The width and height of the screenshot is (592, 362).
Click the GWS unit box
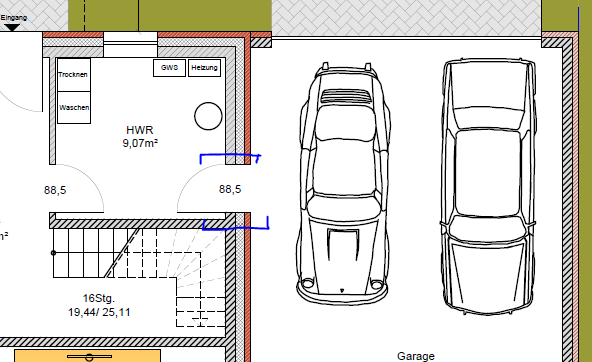[x=170, y=68]
